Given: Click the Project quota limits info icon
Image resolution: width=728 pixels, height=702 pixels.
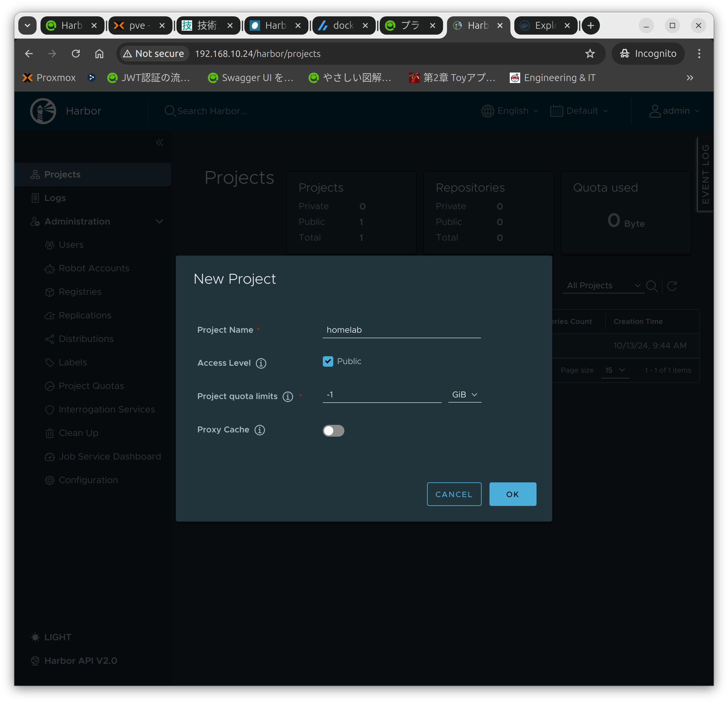Looking at the screenshot, I should click(x=288, y=397).
